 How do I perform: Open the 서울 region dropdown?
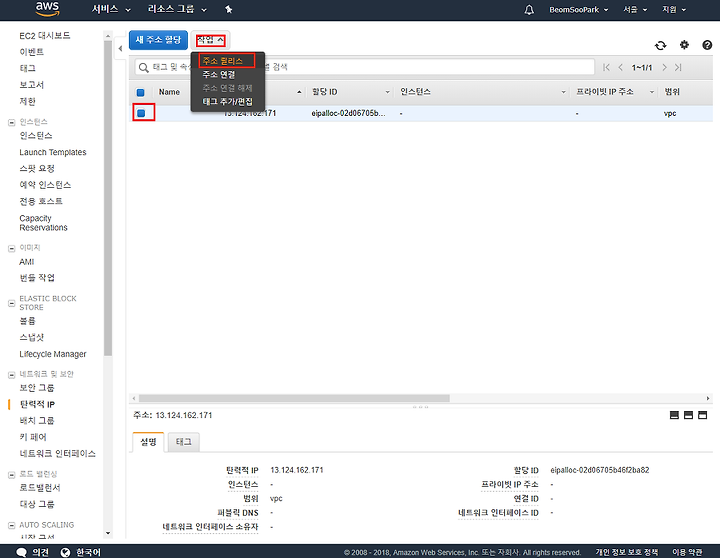tap(635, 10)
